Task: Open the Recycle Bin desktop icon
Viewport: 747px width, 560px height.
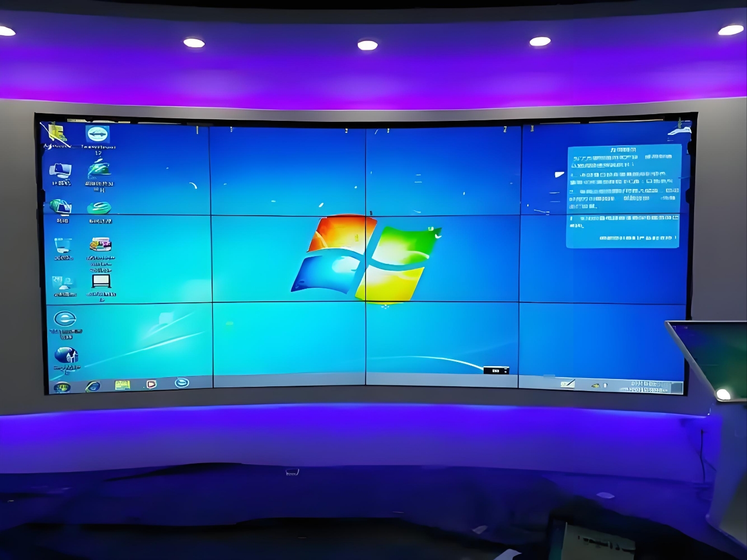Action: click(x=63, y=246)
